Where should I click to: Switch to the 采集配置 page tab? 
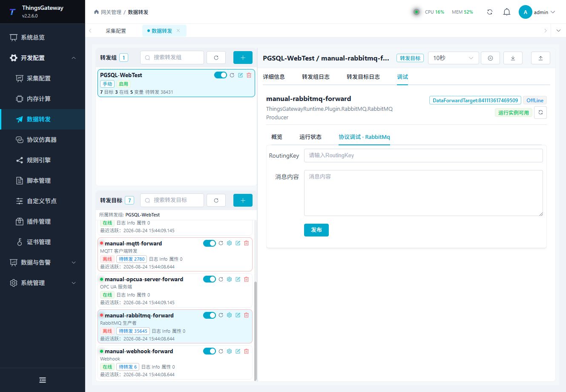click(116, 31)
